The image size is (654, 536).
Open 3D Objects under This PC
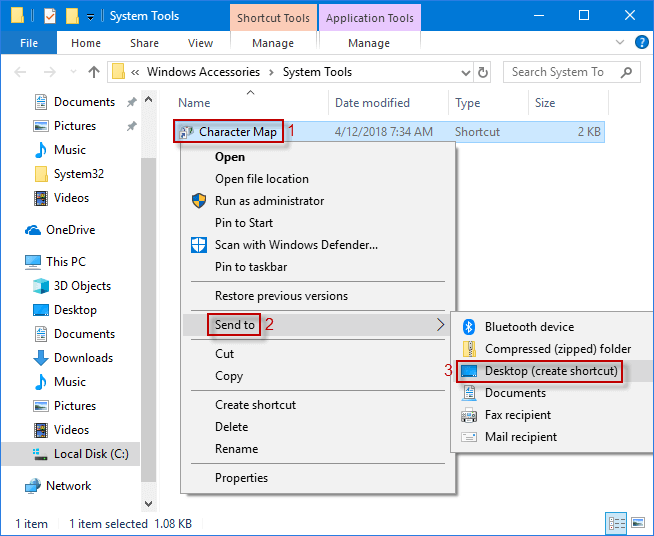pyautogui.click(x=82, y=286)
